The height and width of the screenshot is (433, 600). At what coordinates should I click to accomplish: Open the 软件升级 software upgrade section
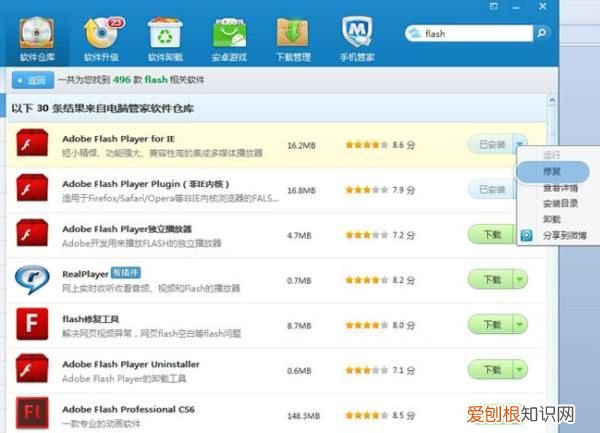[x=102, y=39]
